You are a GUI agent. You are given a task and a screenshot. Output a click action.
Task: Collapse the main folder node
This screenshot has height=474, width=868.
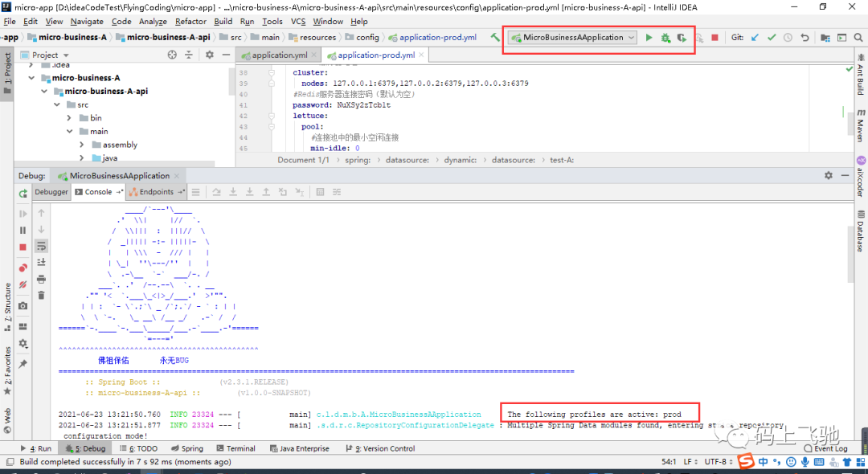pos(69,131)
